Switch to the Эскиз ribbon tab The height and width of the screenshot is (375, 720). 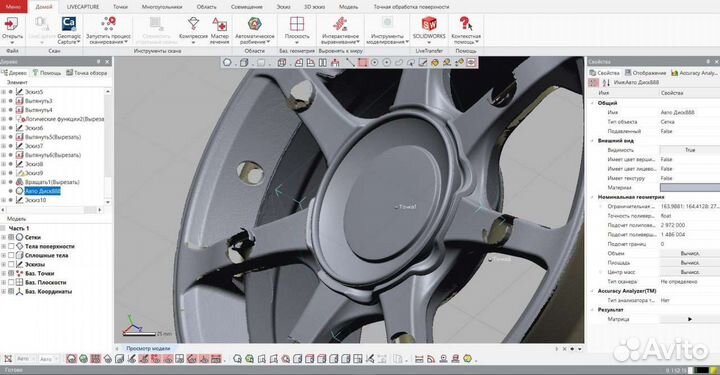point(283,7)
